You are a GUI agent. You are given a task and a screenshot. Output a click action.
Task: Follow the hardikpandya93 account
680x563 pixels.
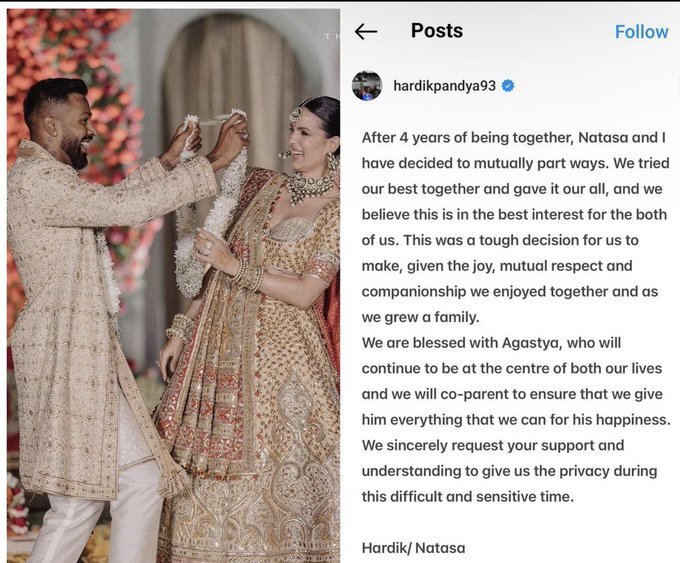click(641, 32)
